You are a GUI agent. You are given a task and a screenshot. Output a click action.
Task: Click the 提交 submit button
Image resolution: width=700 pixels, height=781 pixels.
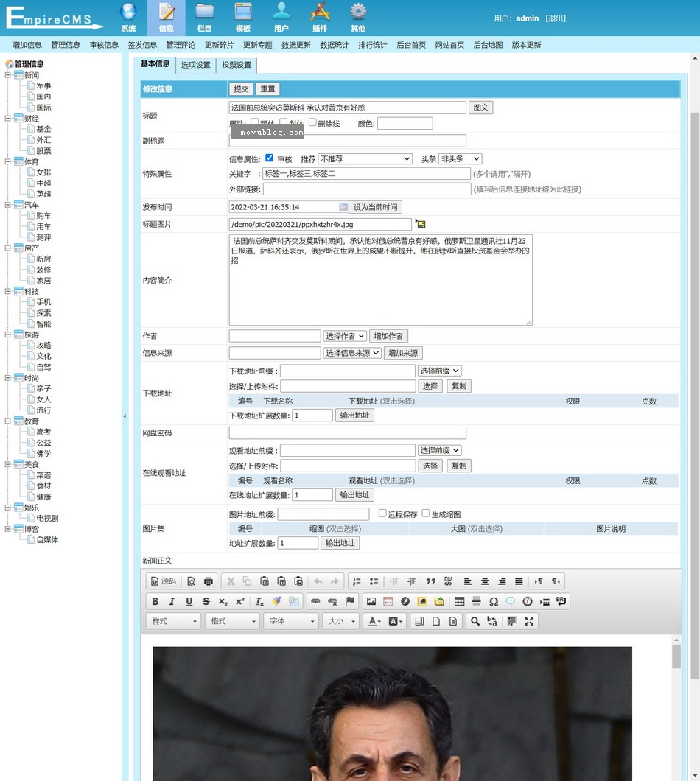pyautogui.click(x=241, y=88)
